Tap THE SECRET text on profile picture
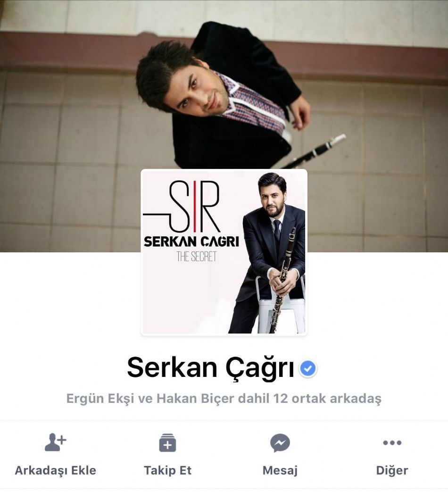The width and height of the screenshot is (448, 492). click(197, 257)
